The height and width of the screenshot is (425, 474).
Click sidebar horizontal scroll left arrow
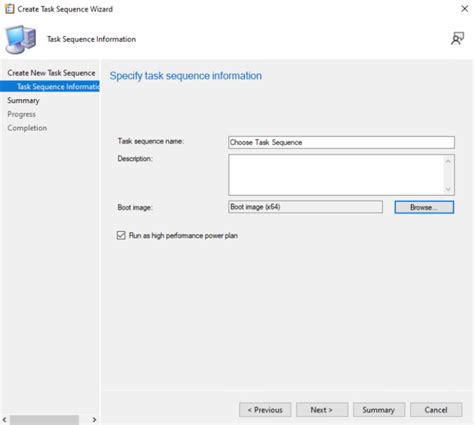coord(4,420)
